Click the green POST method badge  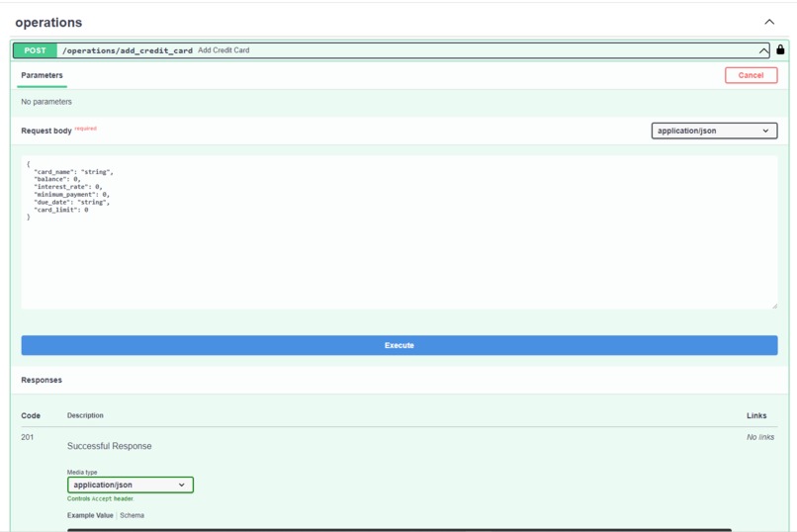pos(35,50)
